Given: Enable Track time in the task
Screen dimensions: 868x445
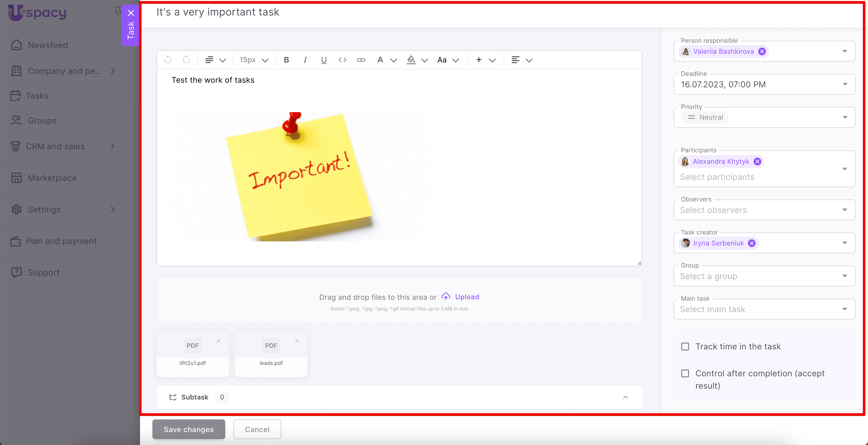Looking at the screenshot, I should pos(685,347).
